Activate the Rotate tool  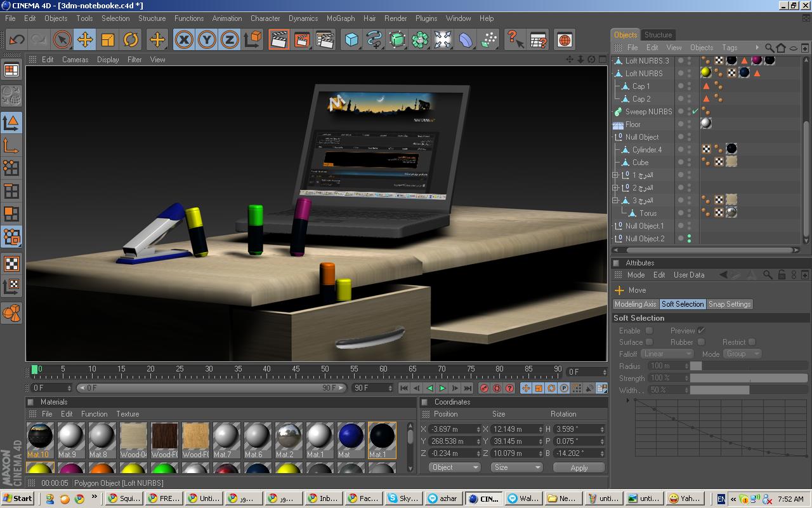coord(131,40)
